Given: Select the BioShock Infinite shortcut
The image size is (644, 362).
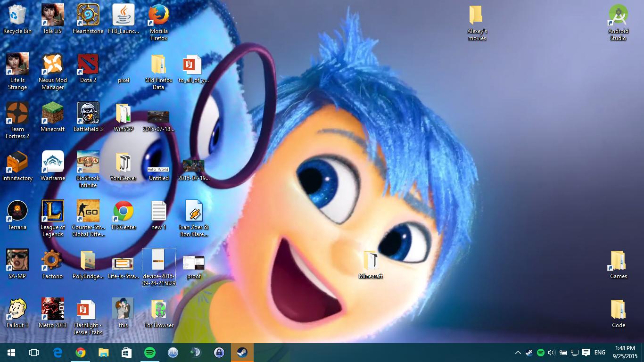Looking at the screenshot, I should [88, 169].
